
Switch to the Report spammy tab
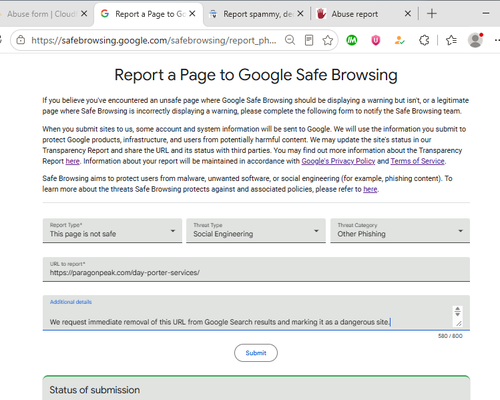(256, 14)
